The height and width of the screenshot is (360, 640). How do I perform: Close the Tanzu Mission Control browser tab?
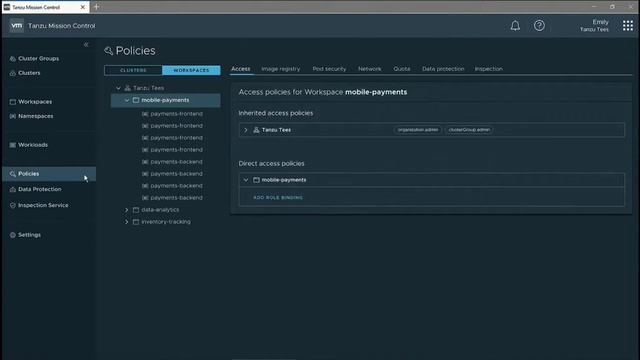click(82, 7)
